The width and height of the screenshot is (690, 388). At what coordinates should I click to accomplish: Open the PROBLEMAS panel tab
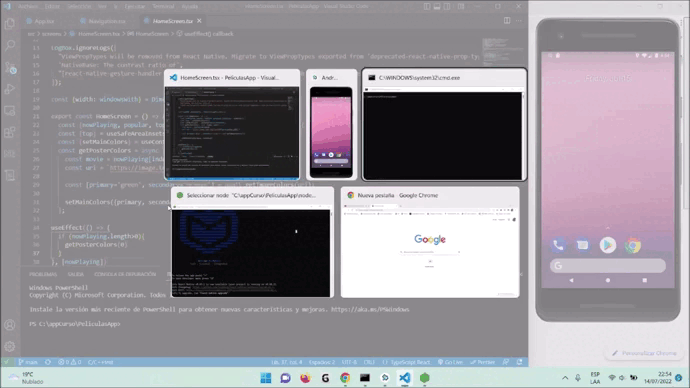[43, 274]
